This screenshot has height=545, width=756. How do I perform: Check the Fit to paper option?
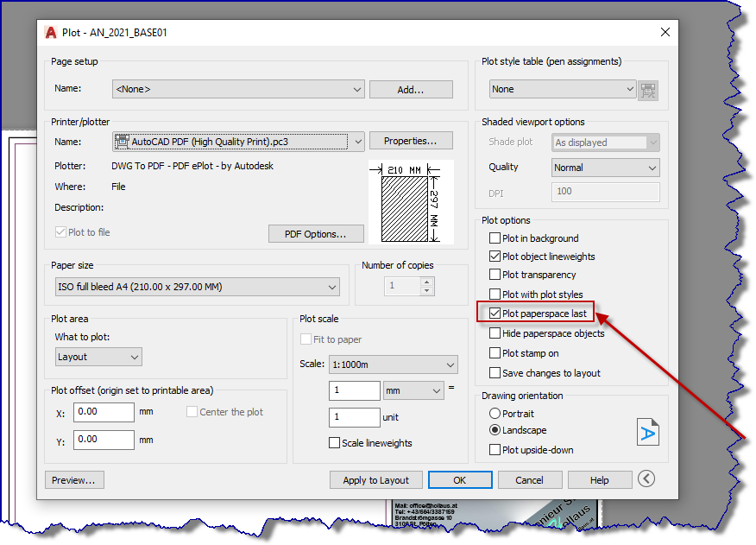click(306, 339)
